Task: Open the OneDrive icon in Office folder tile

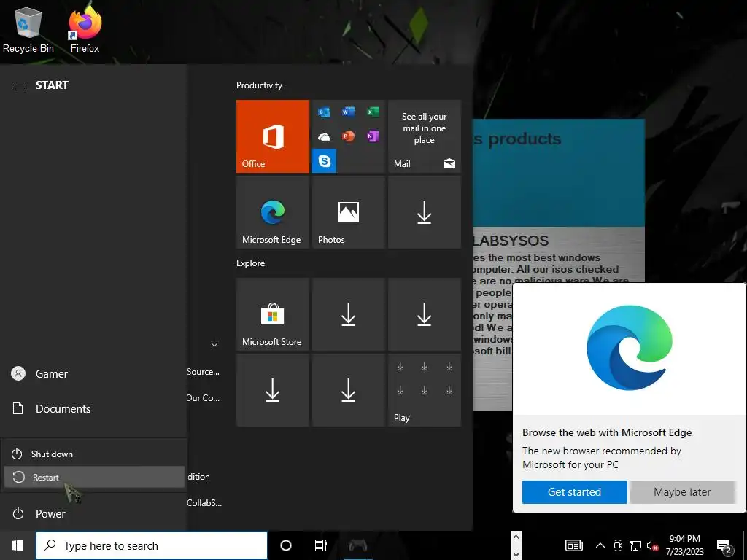Action: (324, 137)
